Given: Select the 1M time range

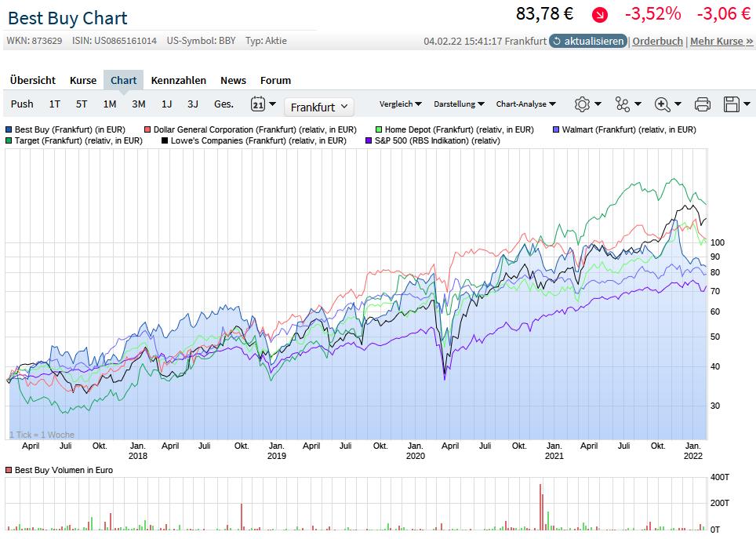Looking at the screenshot, I should [110, 104].
